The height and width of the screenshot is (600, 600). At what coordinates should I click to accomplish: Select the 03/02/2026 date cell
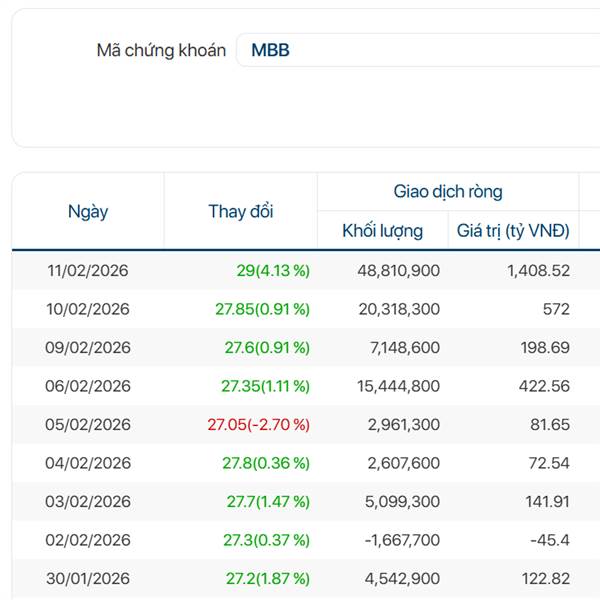point(88,502)
